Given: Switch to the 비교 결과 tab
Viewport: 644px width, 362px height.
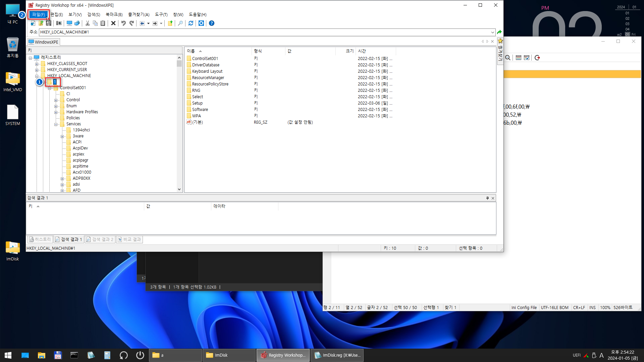Looking at the screenshot, I should pyautogui.click(x=129, y=239).
